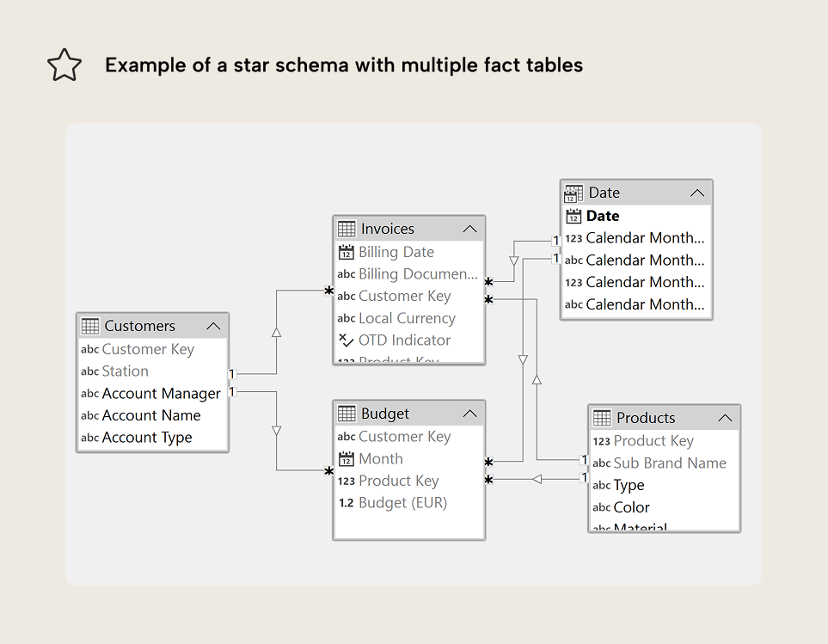The height and width of the screenshot is (644, 828).
Task: Select the Account Manager field
Action: (x=158, y=393)
